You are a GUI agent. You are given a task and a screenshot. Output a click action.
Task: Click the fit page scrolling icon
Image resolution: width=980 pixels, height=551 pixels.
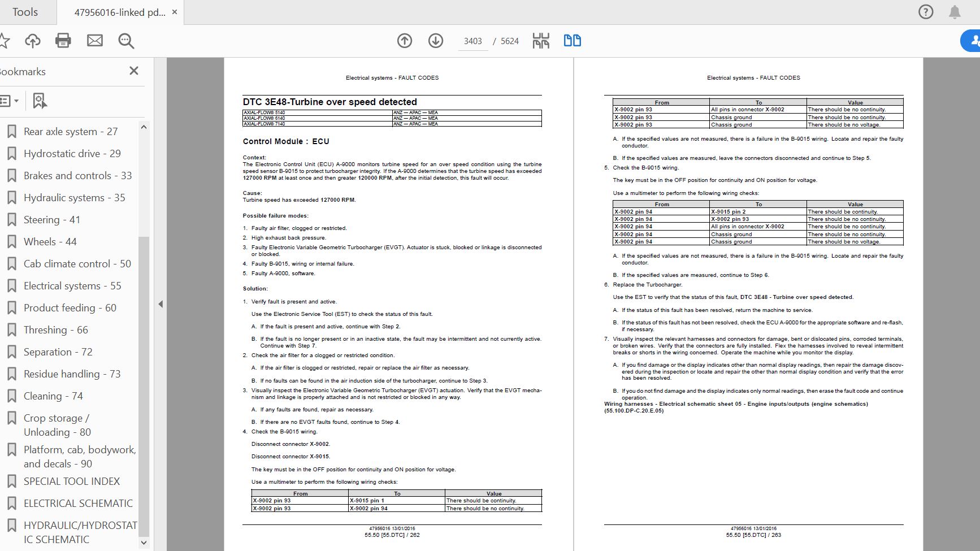click(x=541, y=41)
